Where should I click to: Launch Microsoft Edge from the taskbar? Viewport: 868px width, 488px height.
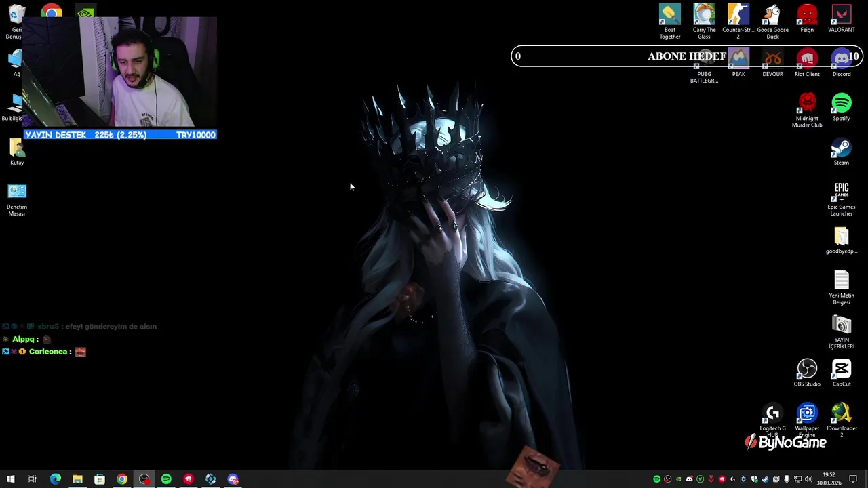[x=56, y=479]
